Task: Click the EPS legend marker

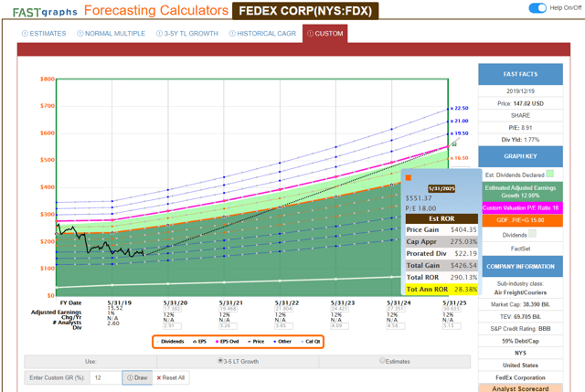Action: pyautogui.click(x=195, y=342)
